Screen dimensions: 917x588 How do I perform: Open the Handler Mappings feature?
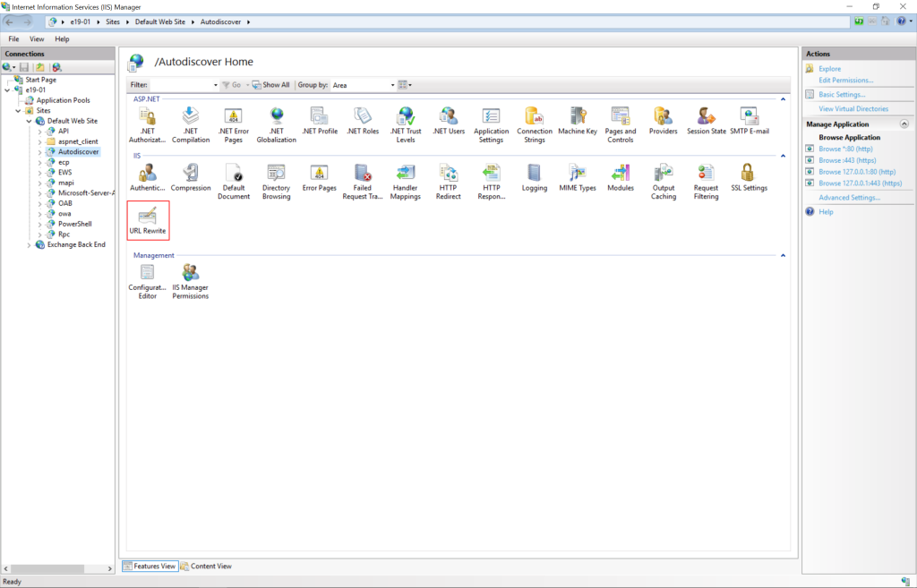pos(405,180)
